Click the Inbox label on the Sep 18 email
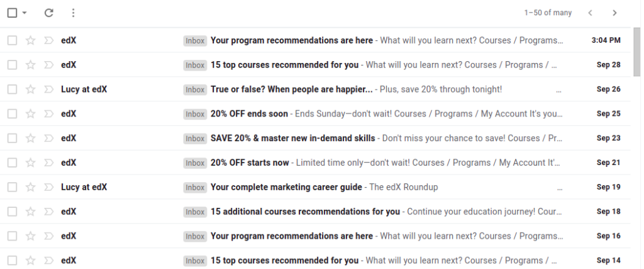This screenshot has height=269, width=644. [x=195, y=212]
